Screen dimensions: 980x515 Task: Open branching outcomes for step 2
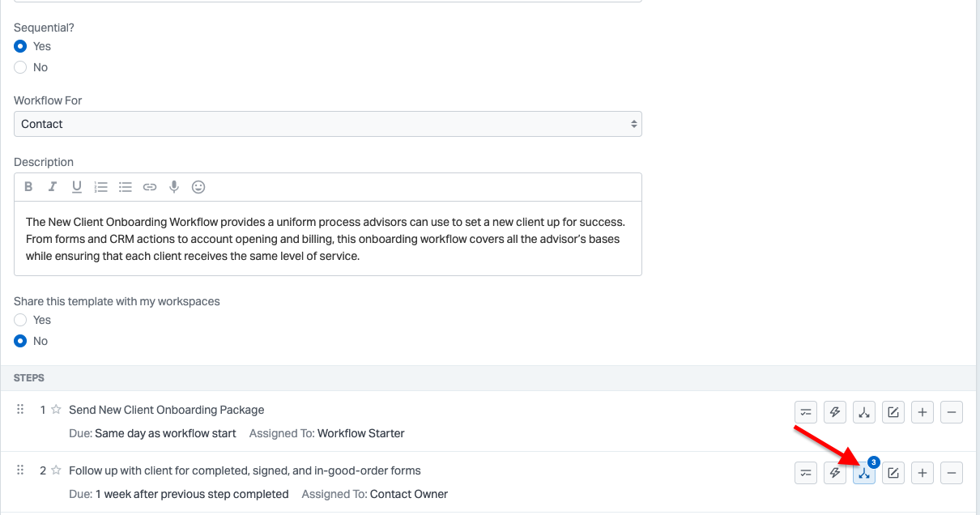pyautogui.click(x=864, y=473)
